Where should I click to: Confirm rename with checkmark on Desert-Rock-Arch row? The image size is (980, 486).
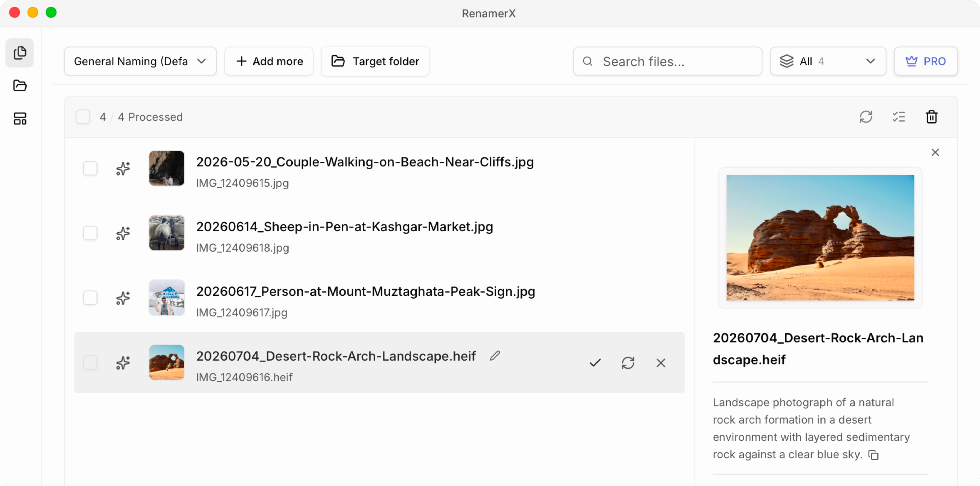point(595,363)
